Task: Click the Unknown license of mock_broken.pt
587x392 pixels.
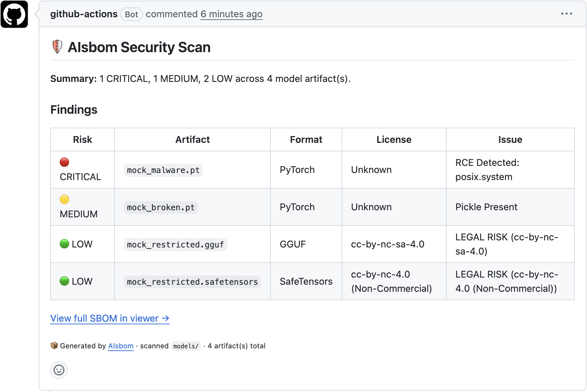Action: [x=394, y=207]
